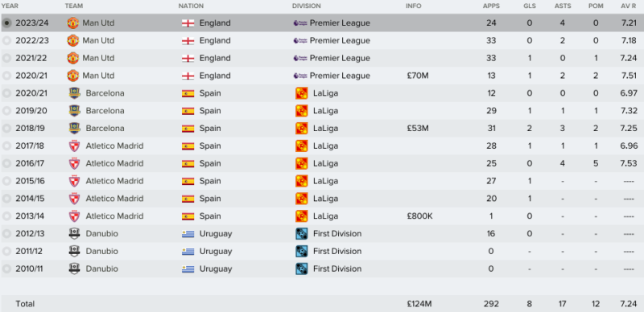Click the LaLiga logo in 2014/15 row
Image resolution: width=644 pixels, height=312 pixels.
point(301,199)
